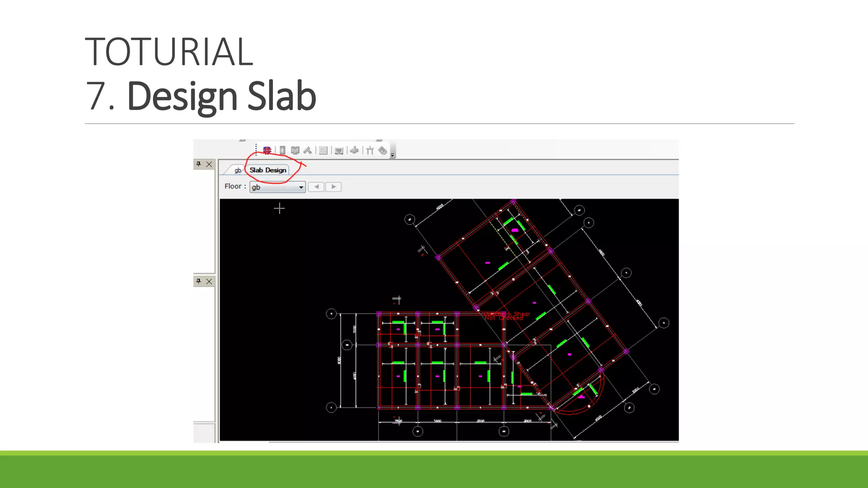Click the cloud-shaped toolbar icon
This screenshot has width=868, height=488.
[354, 150]
